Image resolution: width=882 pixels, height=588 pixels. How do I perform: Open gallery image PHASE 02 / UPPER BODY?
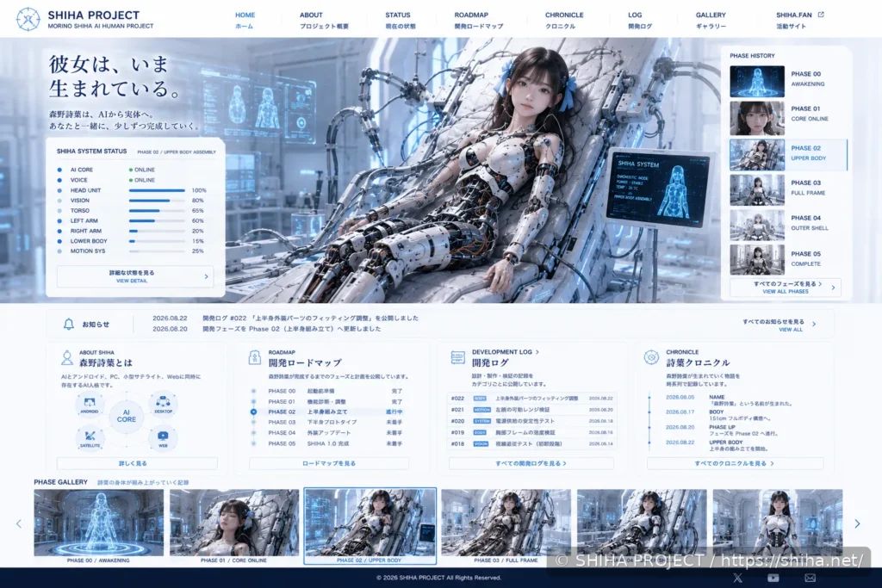pos(370,523)
